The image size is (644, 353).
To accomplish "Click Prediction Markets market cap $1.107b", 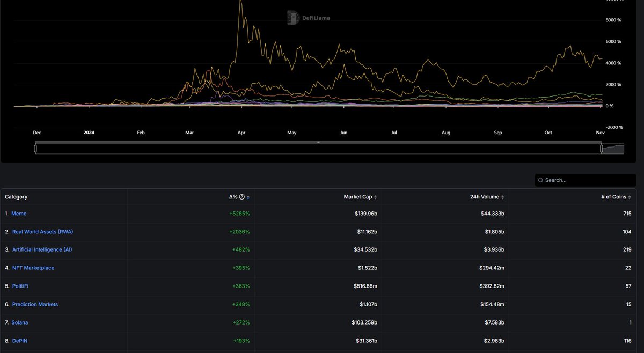I will 367,304.
